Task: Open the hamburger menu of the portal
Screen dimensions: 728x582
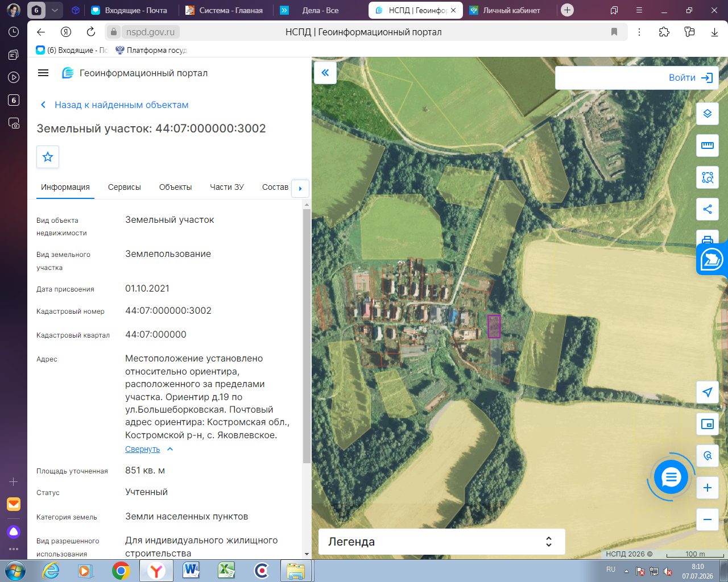Action: click(x=43, y=73)
